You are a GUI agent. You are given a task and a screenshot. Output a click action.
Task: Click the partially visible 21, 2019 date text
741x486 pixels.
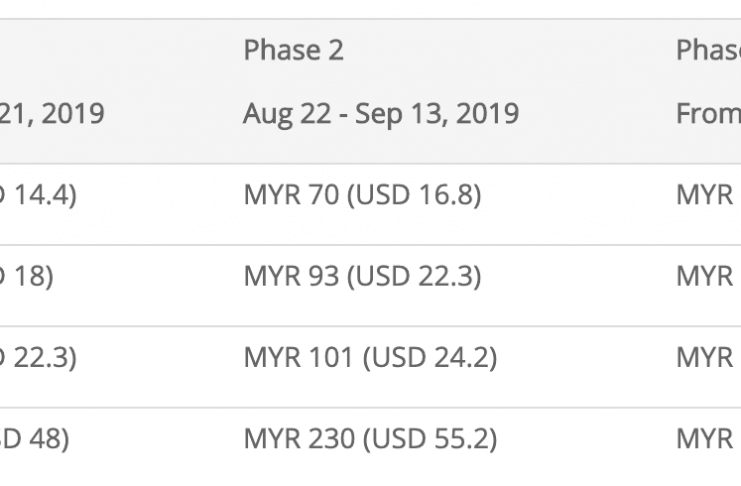point(52,114)
